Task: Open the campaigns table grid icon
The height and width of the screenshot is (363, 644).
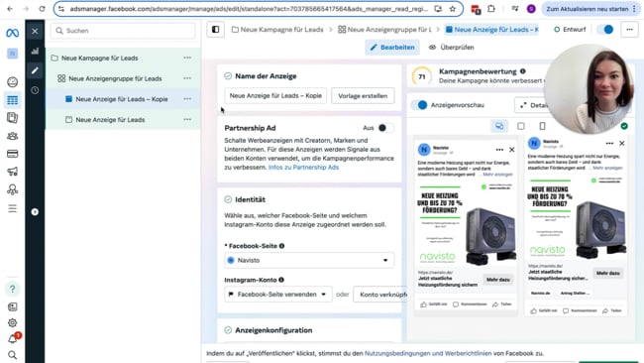Action: point(12,100)
